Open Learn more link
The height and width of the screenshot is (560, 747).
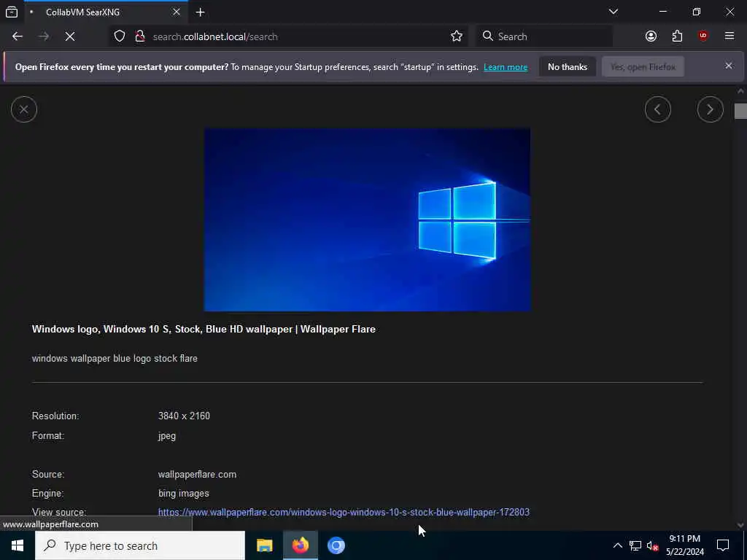[506, 67]
